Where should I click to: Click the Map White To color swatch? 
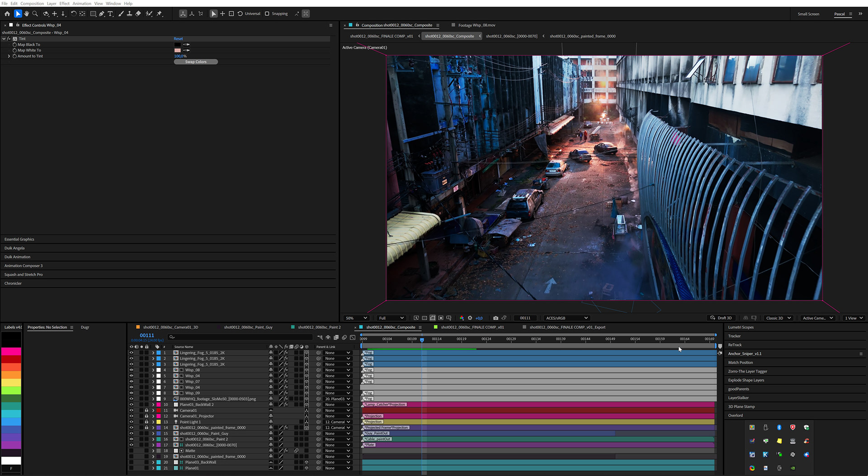click(177, 51)
